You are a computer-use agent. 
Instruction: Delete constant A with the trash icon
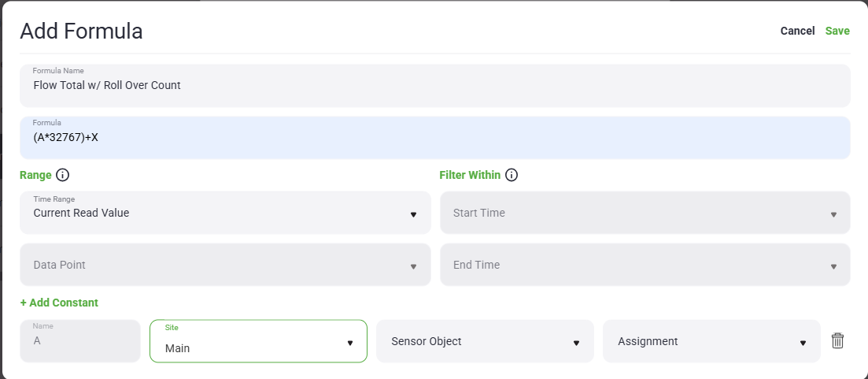(837, 340)
